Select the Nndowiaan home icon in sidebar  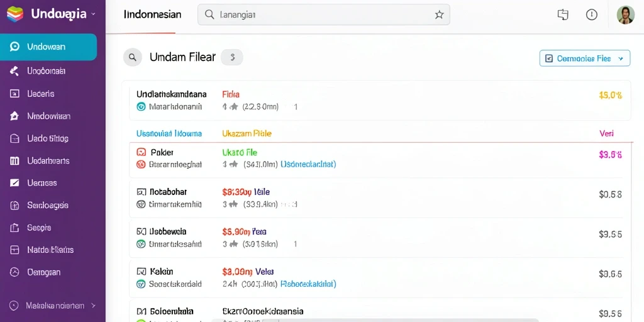[x=14, y=116]
